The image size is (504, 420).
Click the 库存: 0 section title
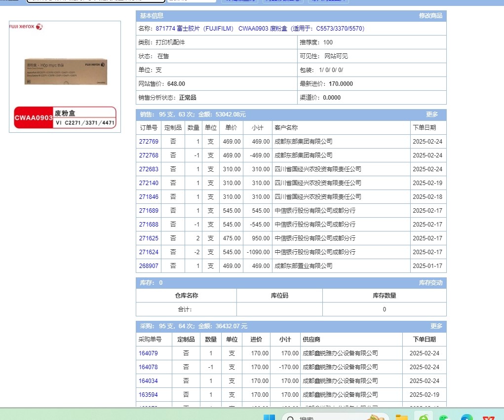click(151, 283)
